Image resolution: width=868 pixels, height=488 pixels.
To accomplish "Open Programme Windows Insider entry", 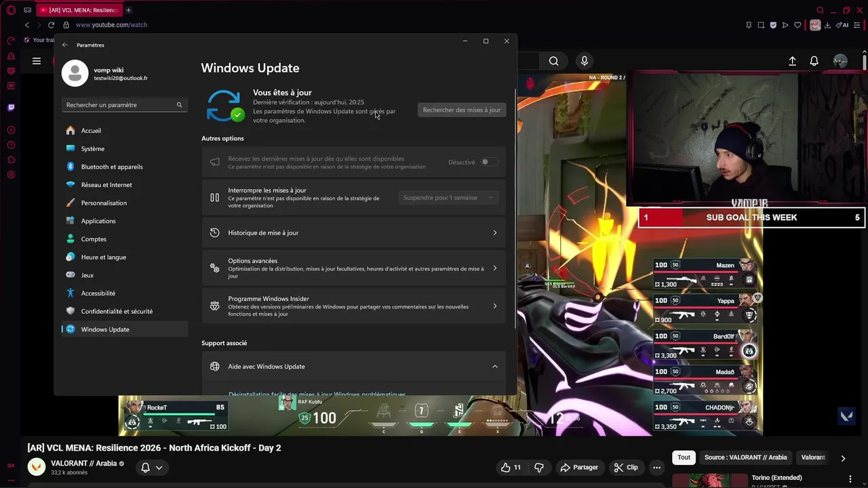I will click(353, 306).
